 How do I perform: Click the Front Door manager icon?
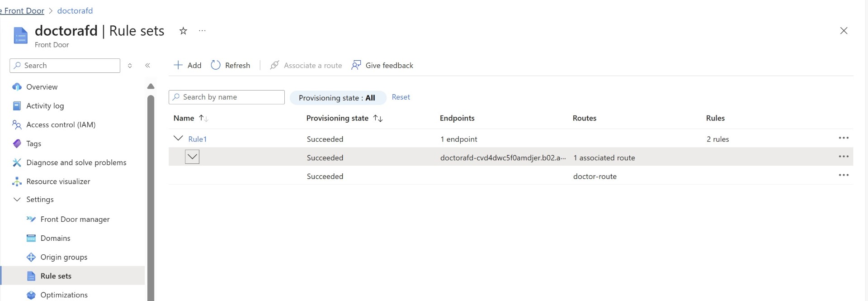click(x=31, y=219)
